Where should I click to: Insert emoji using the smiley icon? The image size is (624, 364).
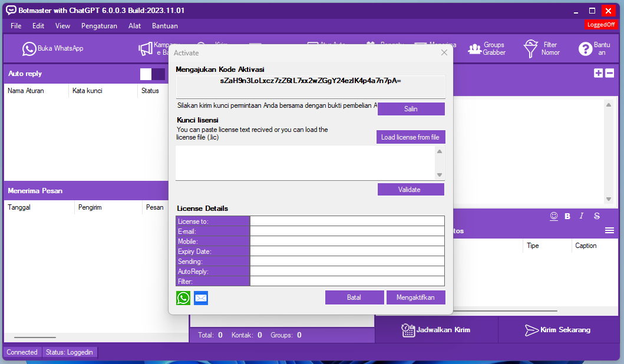coord(554,216)
